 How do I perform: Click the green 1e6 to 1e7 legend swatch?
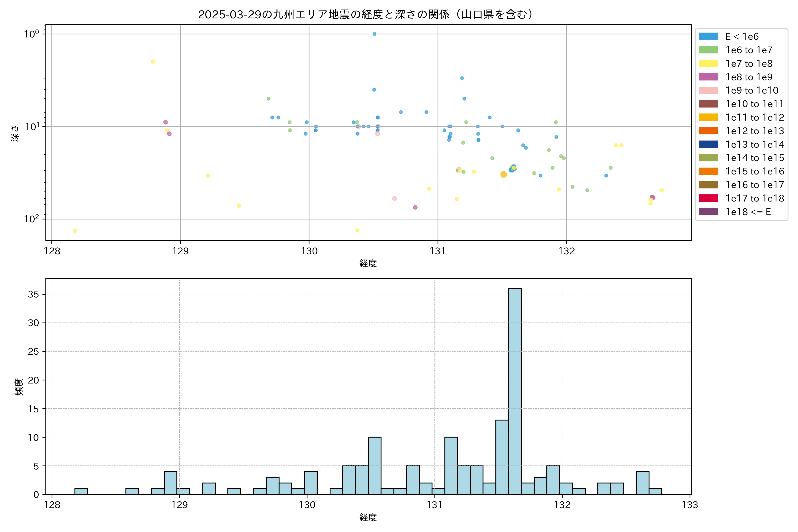coord(708,50)
